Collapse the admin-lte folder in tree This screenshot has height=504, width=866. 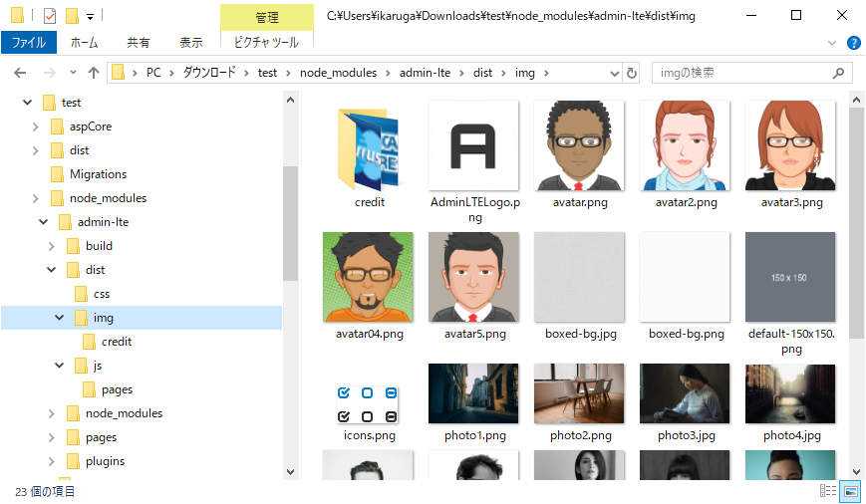[43, 222]
